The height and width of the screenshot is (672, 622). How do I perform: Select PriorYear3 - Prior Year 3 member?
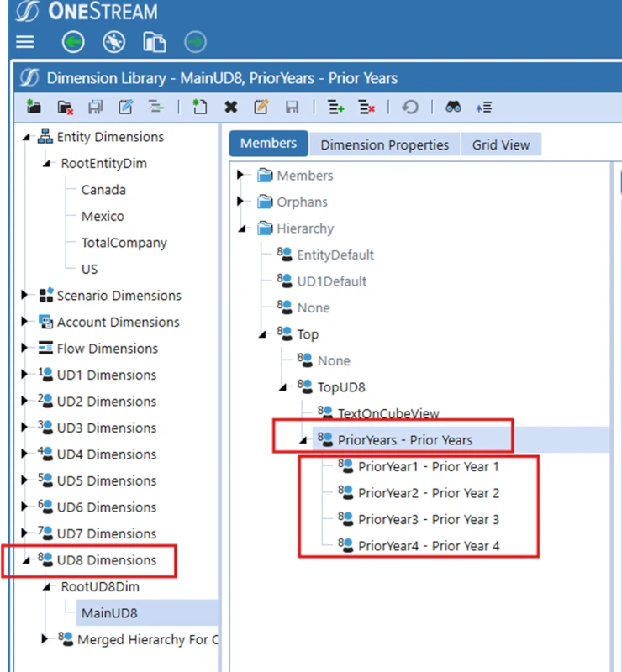[x=428, y=519]
